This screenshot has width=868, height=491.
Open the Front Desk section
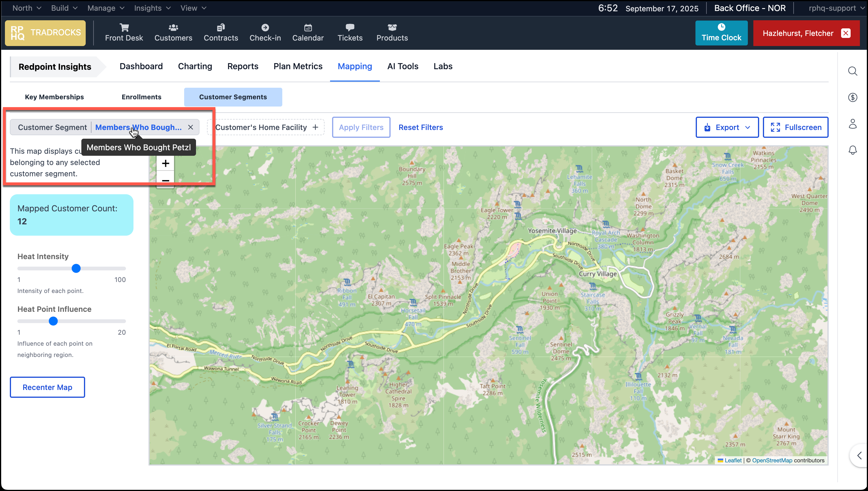coord(124,32)
